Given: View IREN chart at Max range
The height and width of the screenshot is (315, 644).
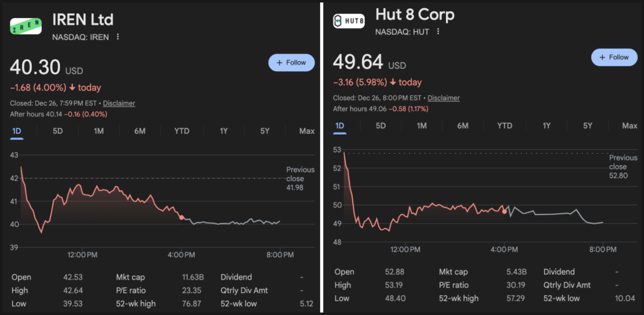Looking at the screenshot, I should [x=307, y=131].
